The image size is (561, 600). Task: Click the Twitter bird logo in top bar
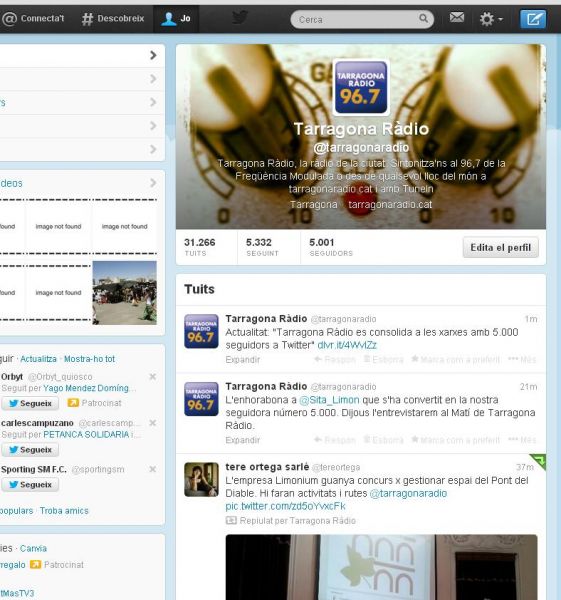tap(240, 18)
